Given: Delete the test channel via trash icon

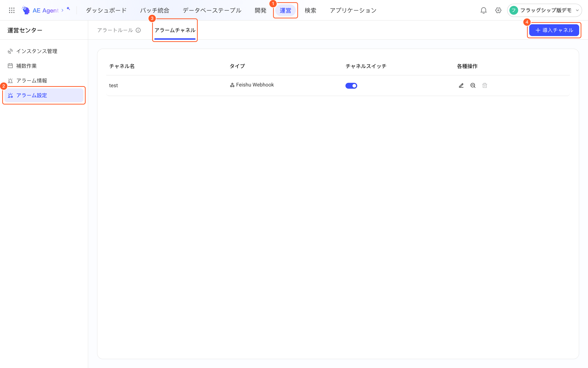Looking at the screenshot, I should coord(485,85).
